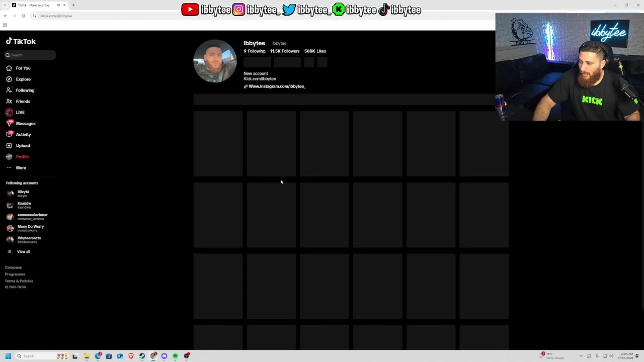The image size is (644, 362).
Task: Click the 508K Likes count
Action: click(315, 51)
